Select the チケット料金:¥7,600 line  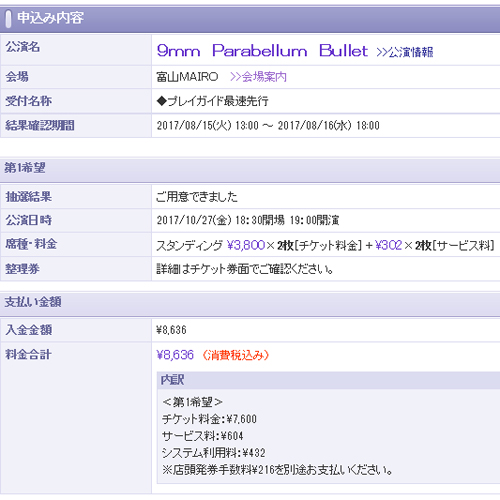(209, 419)
